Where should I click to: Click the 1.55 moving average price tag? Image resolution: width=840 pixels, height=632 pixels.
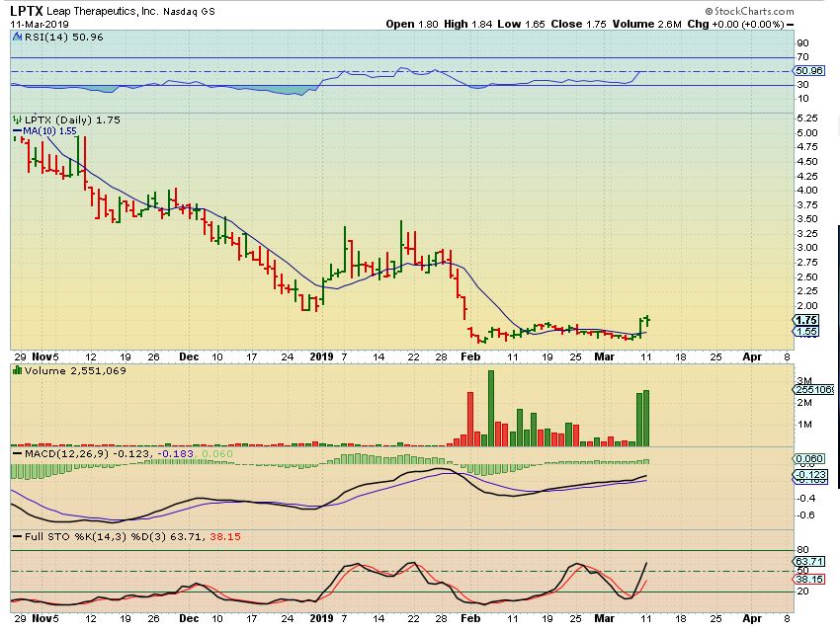pyautogui.click(x=806, y=332)
